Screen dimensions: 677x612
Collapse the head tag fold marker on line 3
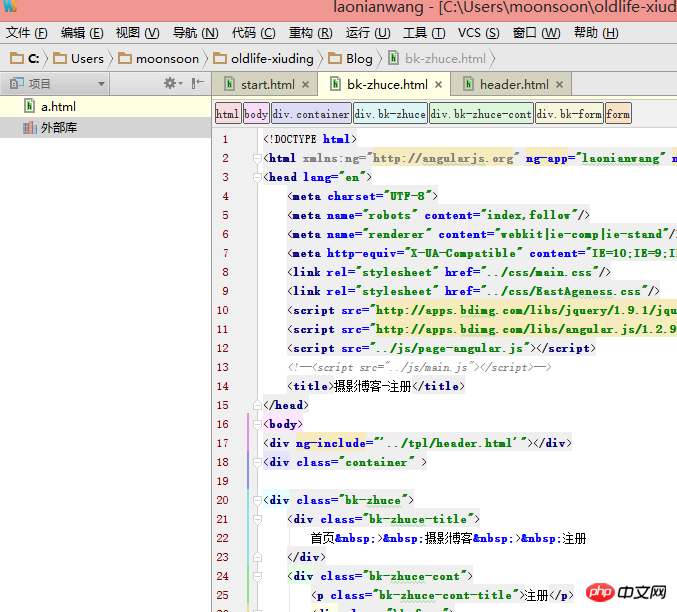[x=259, y=177]
